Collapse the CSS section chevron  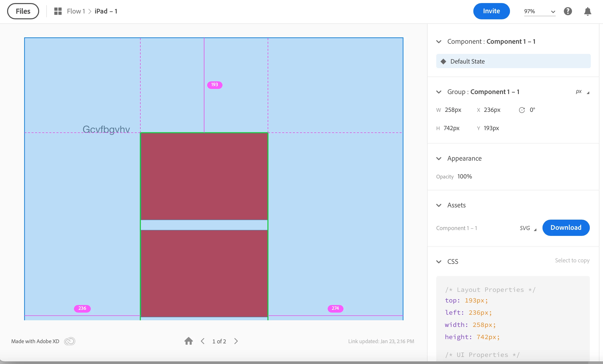[439, 262]
